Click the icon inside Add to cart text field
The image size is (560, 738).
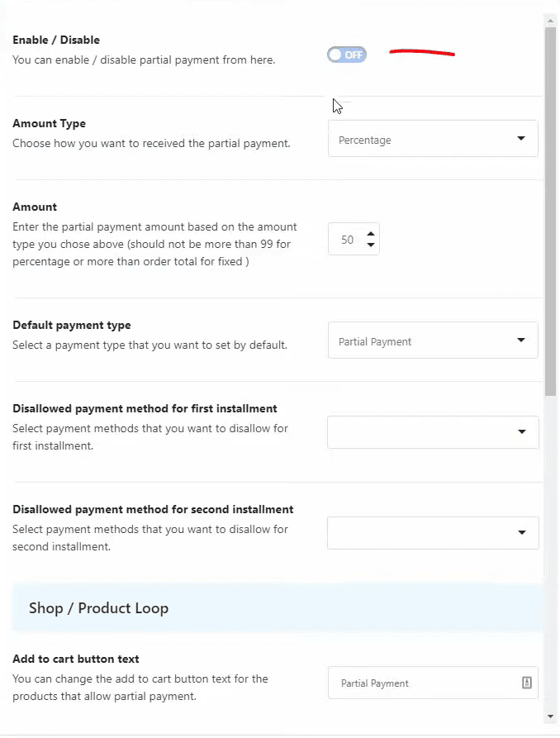526,683
